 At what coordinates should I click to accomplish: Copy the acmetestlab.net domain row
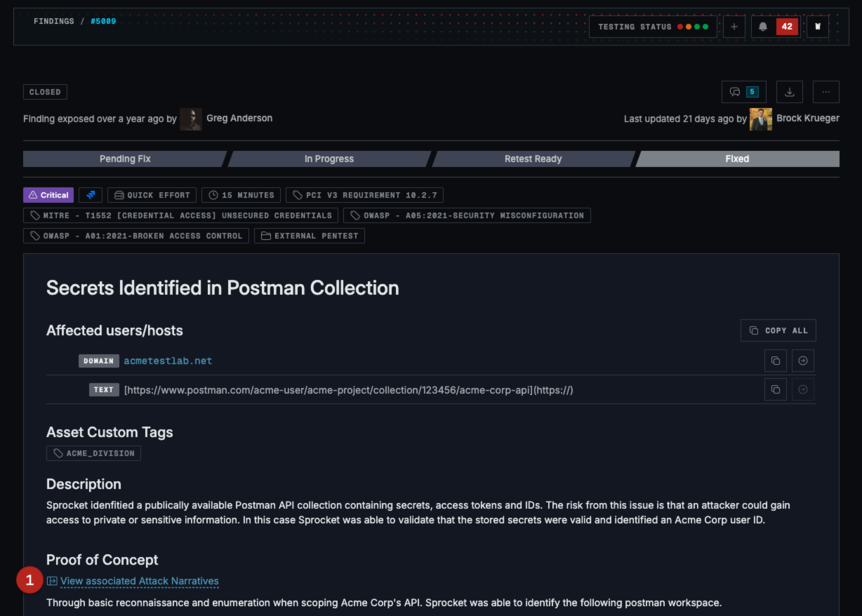click(x=775, y=361)
